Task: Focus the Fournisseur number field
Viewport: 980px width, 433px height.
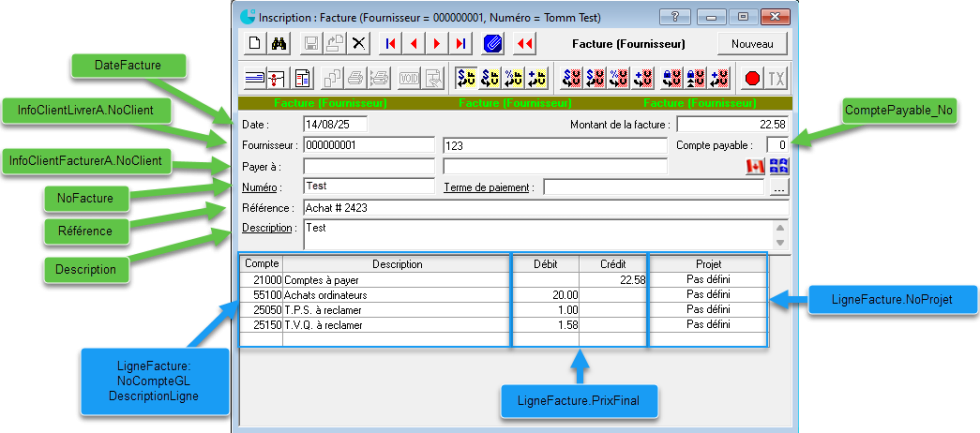Action: tap(368, 145)
